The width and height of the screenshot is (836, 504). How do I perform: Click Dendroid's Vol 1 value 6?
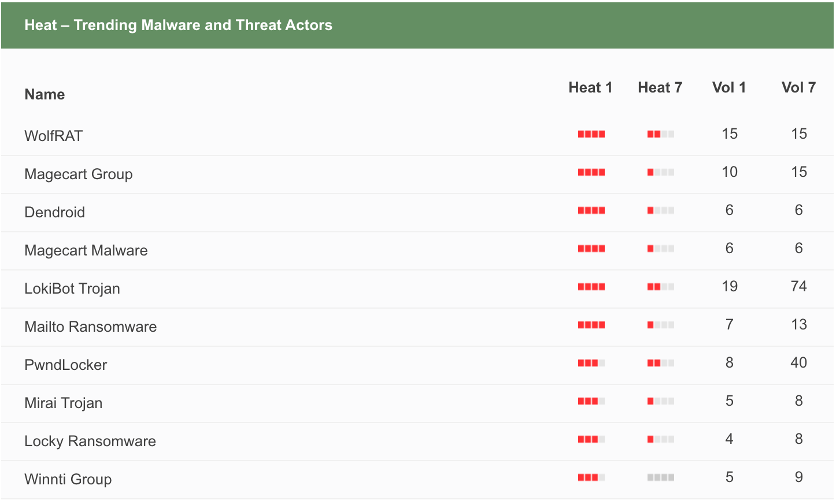pos(730,210)
